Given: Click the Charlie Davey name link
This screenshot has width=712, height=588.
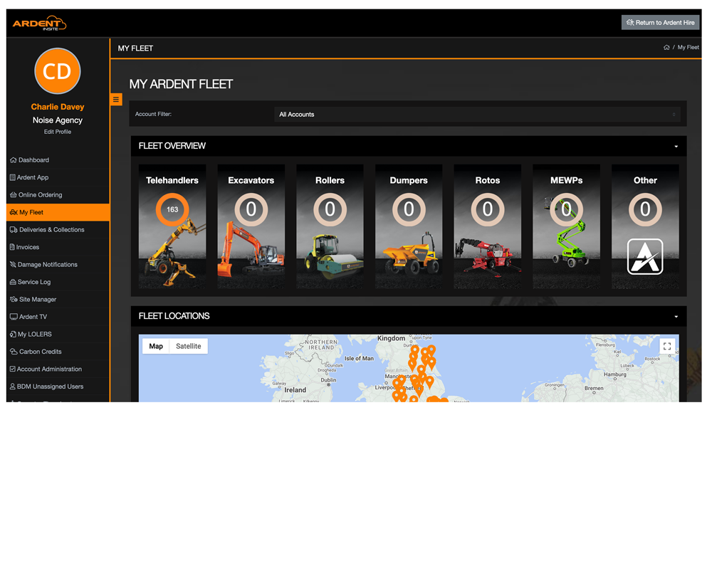Looking at the screenshot, I should 58,107.
